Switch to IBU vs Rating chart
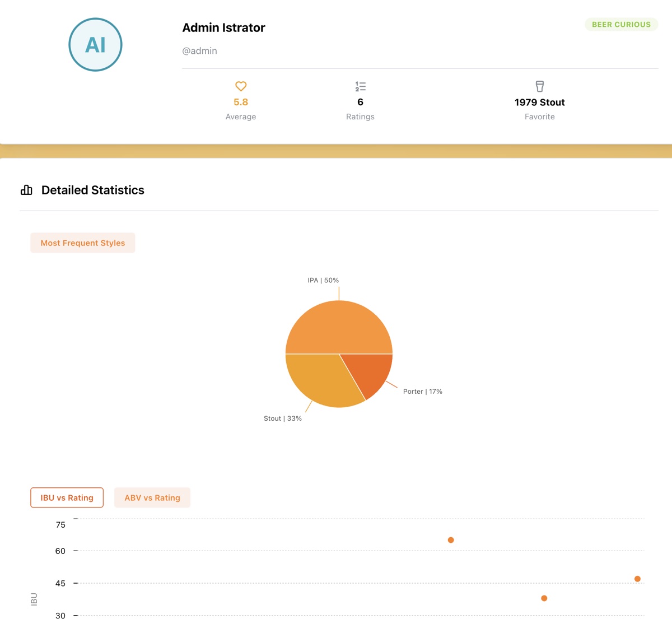This screenshot has height=619, width=672. (x=67, y=497)
